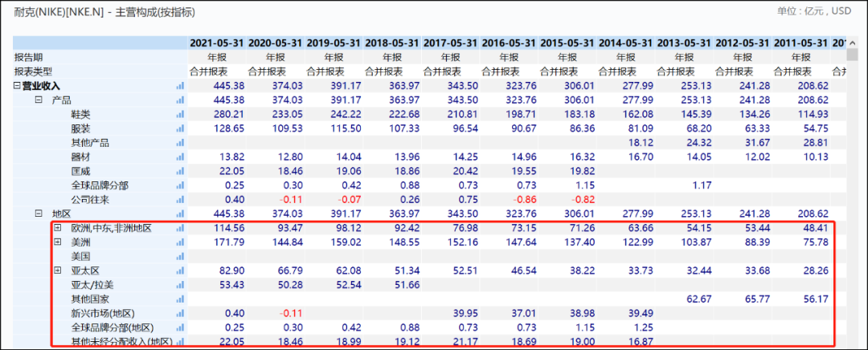
Task: Select the 2019-05-31 column header
Action: pyautogui.click(x=334, y=43)
